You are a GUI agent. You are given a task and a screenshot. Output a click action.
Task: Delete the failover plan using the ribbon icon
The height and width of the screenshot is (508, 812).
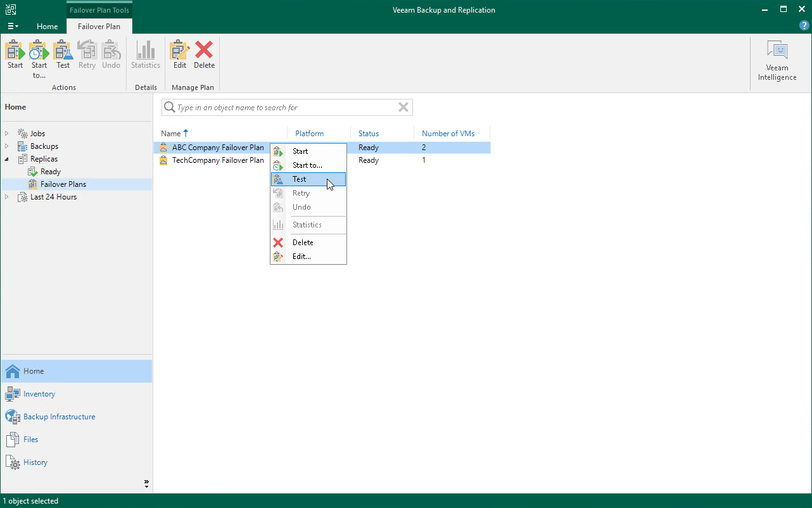tap(204, 57)
